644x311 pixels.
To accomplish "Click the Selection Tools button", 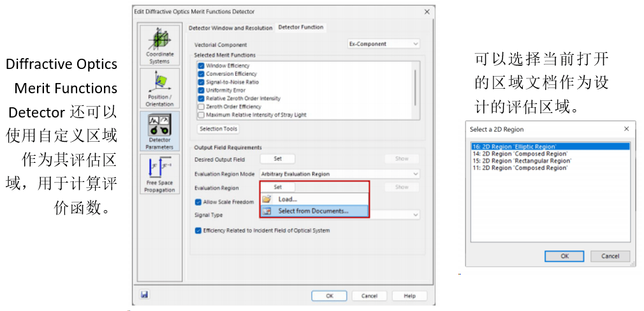I will pos(218,129).
